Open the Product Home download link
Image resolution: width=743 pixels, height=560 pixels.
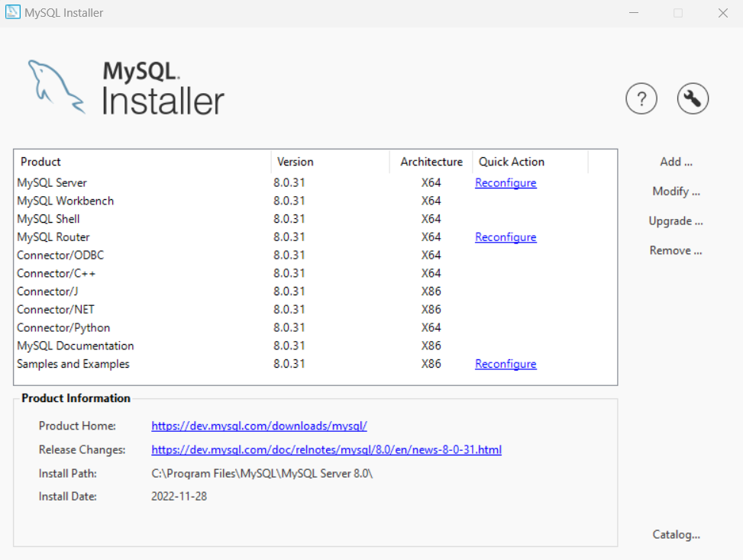259,426
